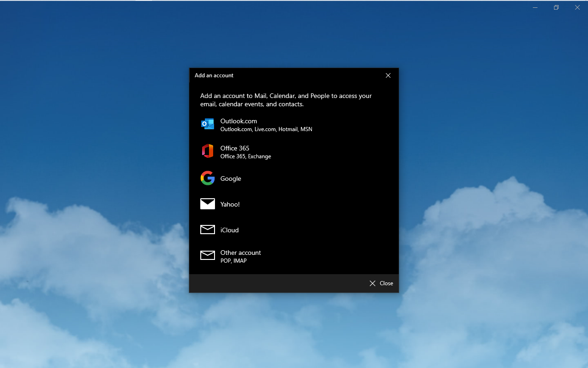Click the Google G logo
This screenshot has width=588, height=368.
[x=208, y=178]
